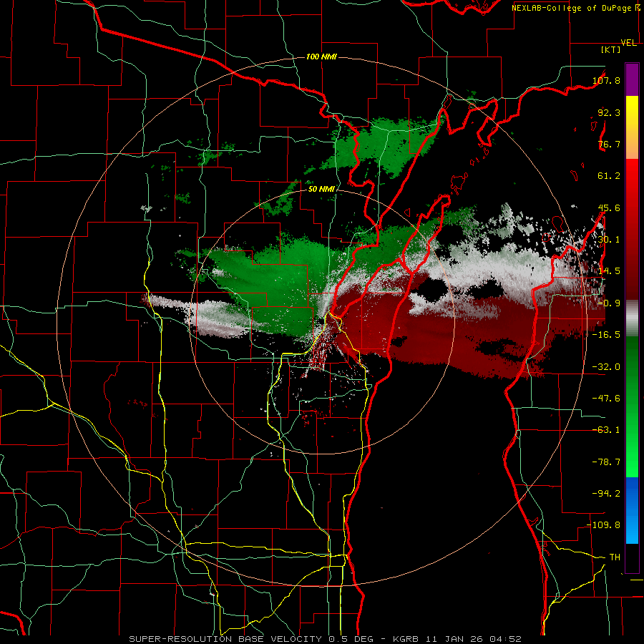Click the -32.0 velocity scale value
Screen dimensions: 644x644
point(606,367)
